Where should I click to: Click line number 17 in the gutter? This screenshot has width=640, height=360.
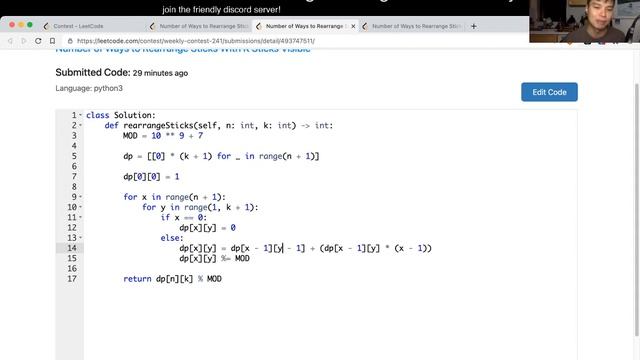[x=72, y=279]
